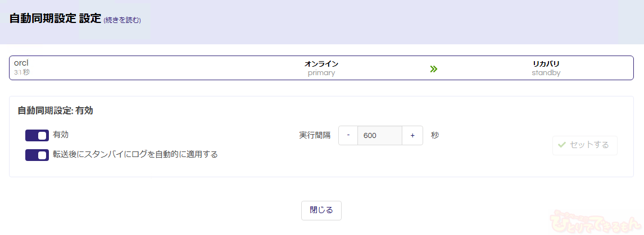The image size is (644, 235).
Task: Decrease interval with the minus button
Action: [x=348, y=135]
